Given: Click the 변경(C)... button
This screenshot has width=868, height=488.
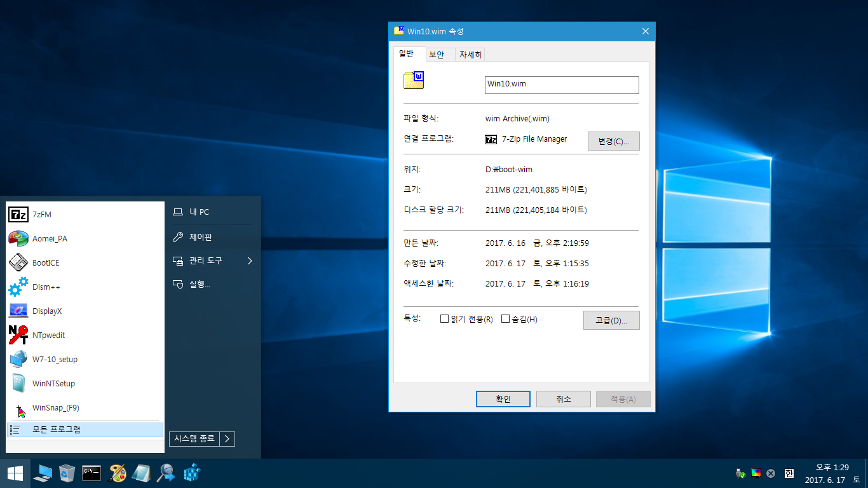Looking at the screenshot, I should click(613, 141).
